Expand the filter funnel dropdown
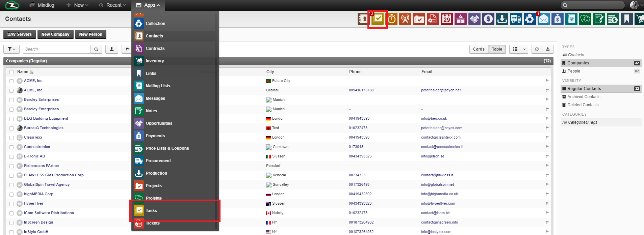 tap(11, 49)
